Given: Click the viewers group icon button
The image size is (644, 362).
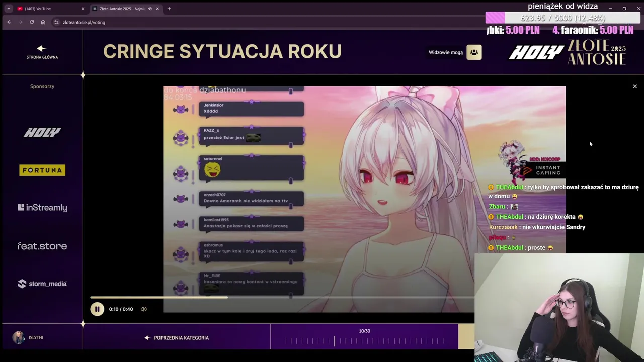Looking at the screenshot, I should click(x=474, y=52).
